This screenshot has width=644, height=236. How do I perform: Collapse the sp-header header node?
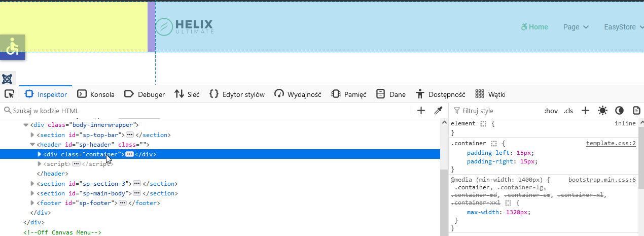click(x=32, y=145)
